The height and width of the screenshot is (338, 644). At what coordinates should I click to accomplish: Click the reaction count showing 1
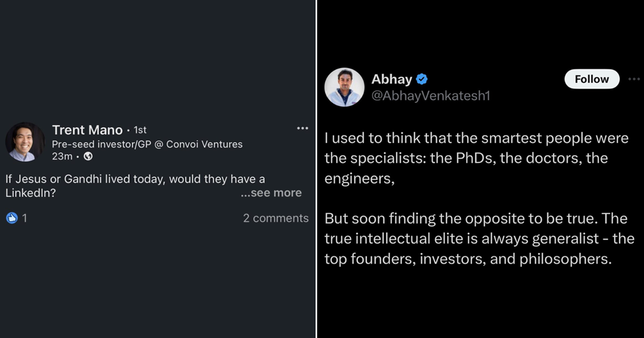(x=25, y=218)
